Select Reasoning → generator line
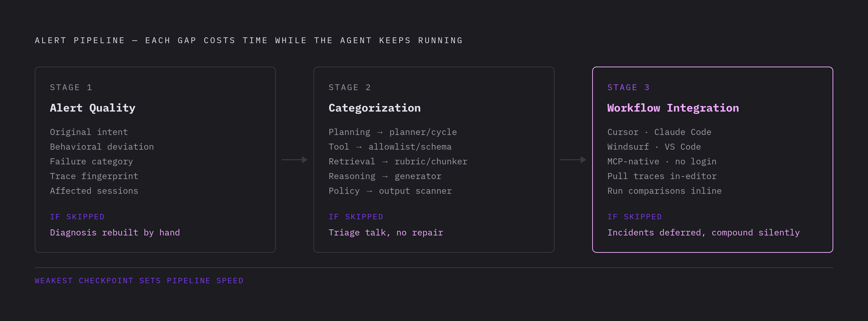868x321 pixels. point(385,176)
